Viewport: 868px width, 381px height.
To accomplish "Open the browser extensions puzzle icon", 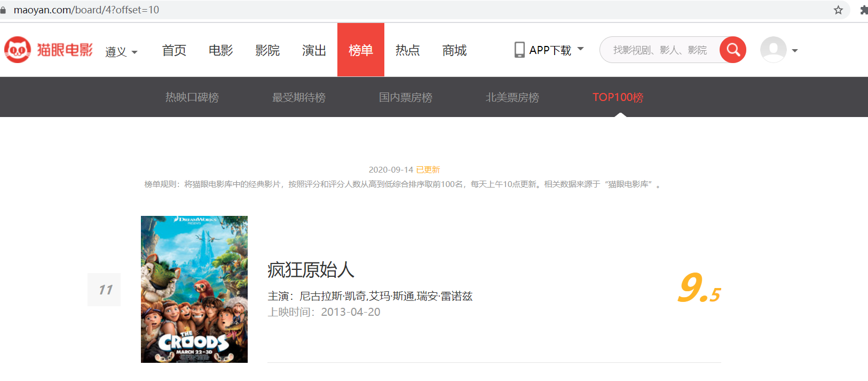I will pyautogui.click(x=863, y=10).
